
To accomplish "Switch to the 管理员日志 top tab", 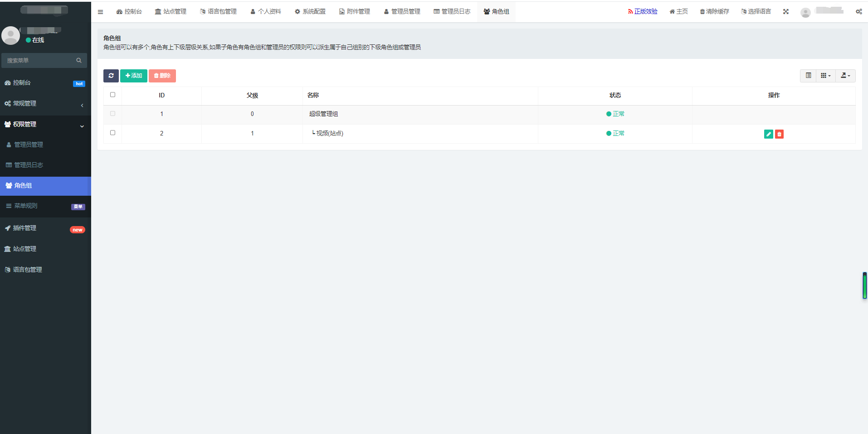I will click(x=452, y=12).
